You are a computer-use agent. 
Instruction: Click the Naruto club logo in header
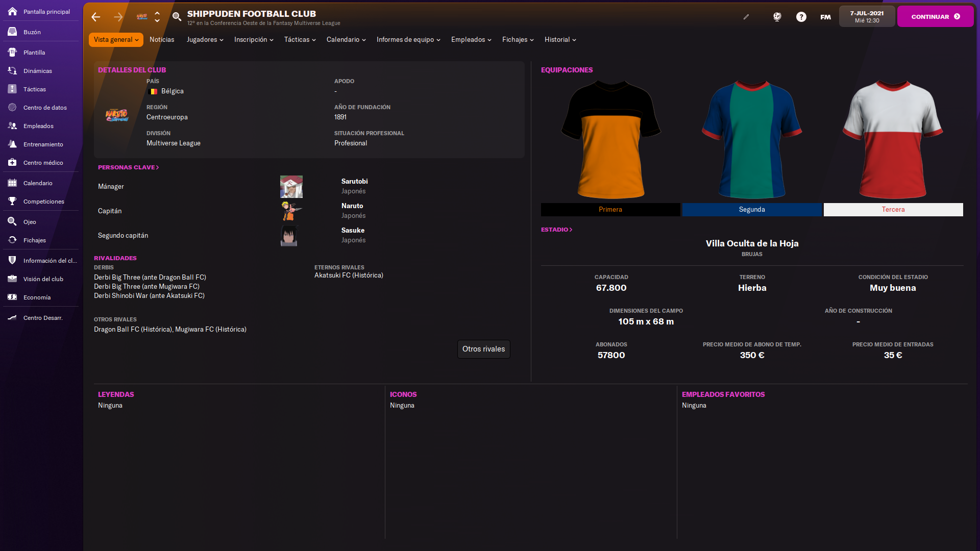click(x=142, y=17)
